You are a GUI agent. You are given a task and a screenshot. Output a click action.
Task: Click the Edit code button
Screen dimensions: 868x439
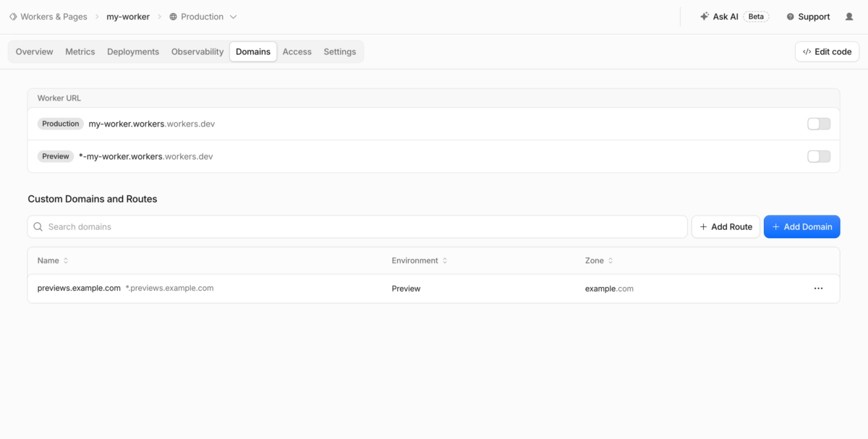(827, 52)
